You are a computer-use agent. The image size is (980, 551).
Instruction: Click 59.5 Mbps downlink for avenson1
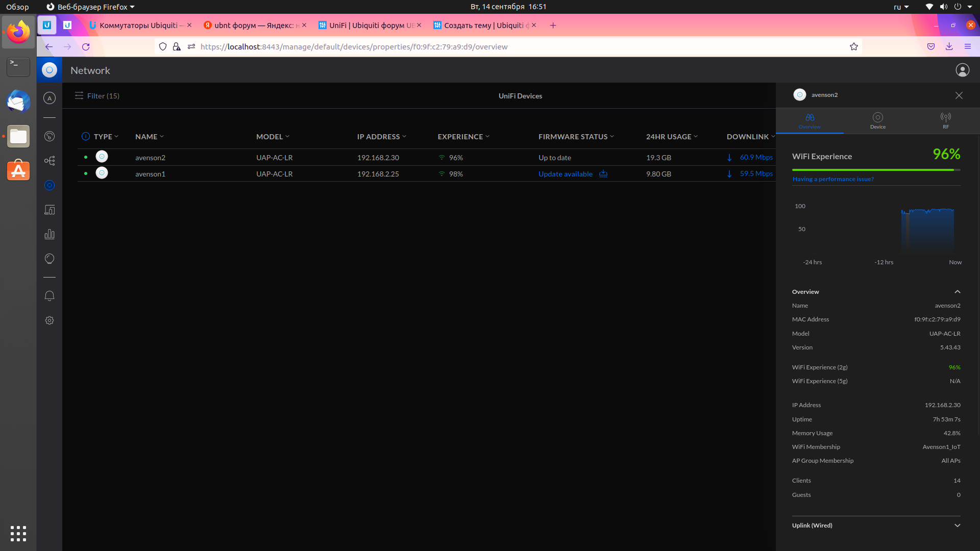pos(756,174)
